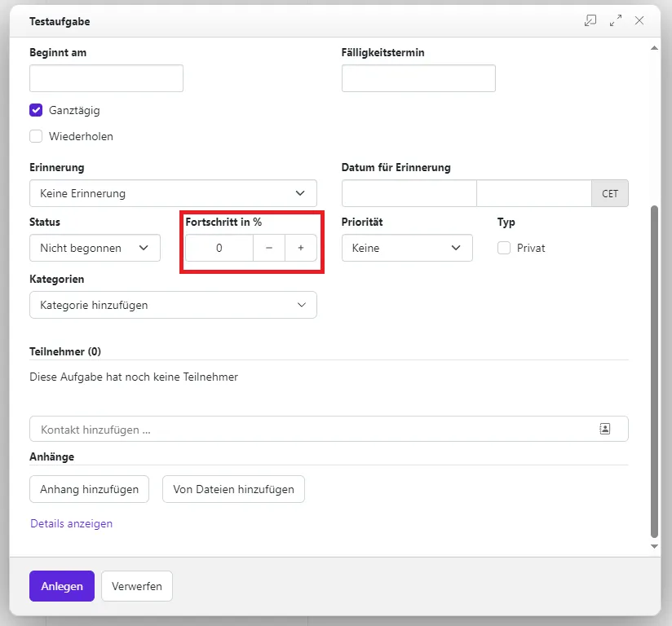Open the Priorität dropdown
This screenshot has width=672, height=626.
[x=406, y=248]
